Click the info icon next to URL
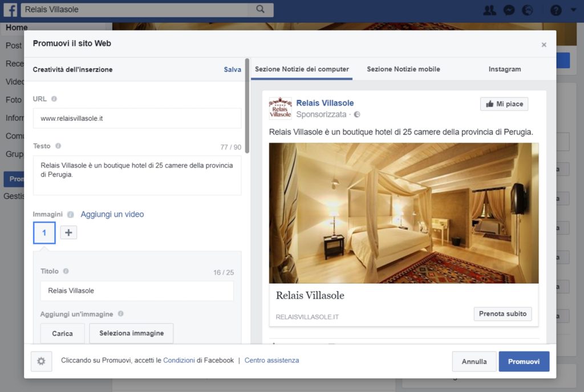The image size is (584, 392). [x=54, y=99]
